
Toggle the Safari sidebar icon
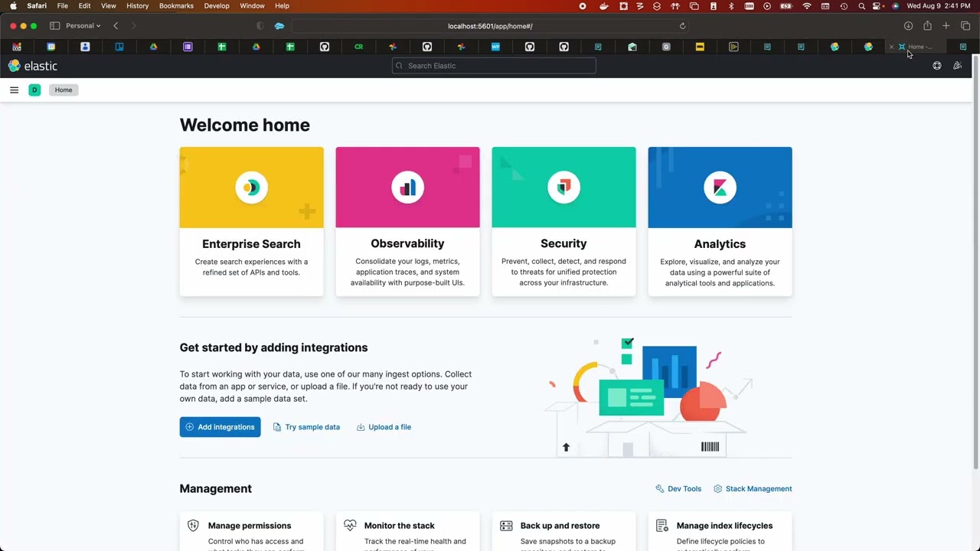click(54, 26)
